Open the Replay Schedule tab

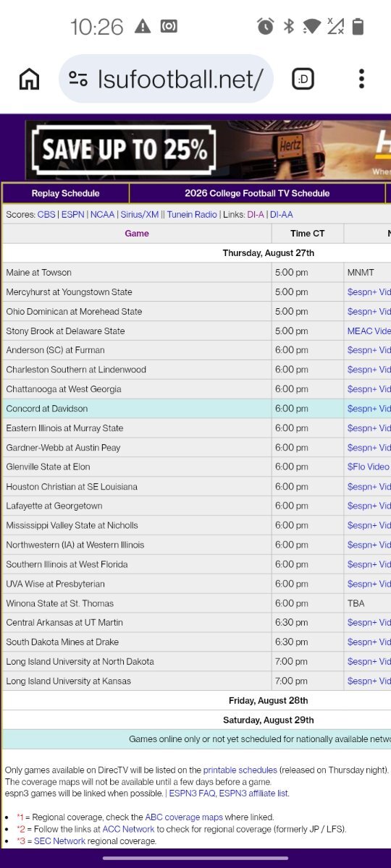pos(66,193)
